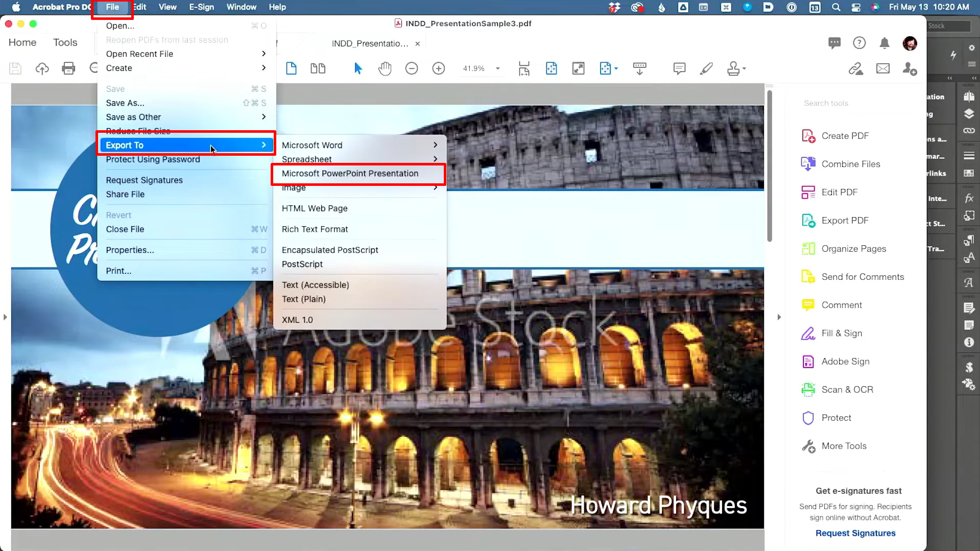
Task: Open the Help question mark icon
Action: click(859, 43)
